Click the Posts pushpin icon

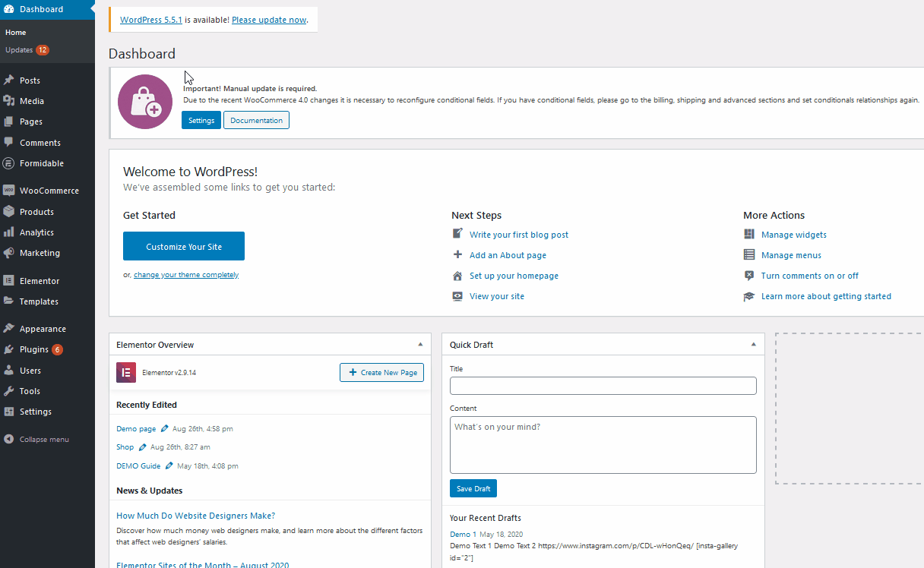pyautogui.click(x=9, y=80)
